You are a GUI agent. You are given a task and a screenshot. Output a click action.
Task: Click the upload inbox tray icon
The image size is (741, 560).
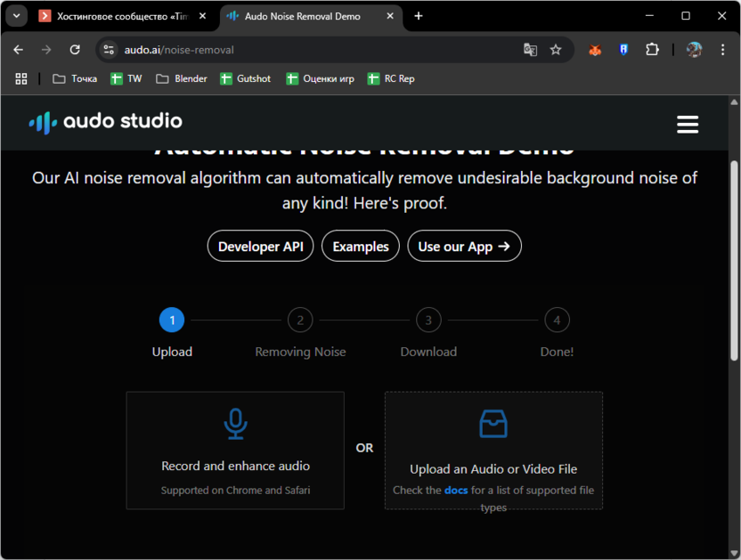(493, 425)
